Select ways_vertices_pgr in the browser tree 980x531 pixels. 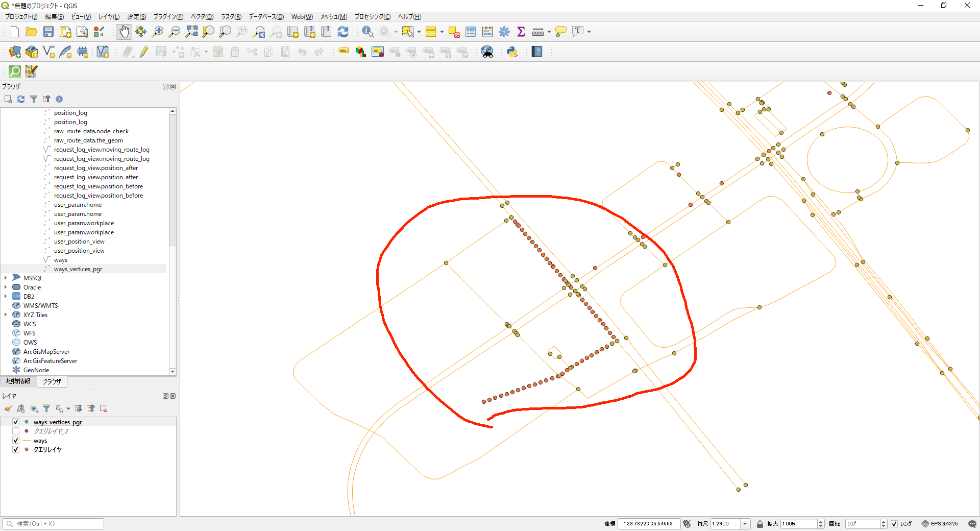[x=78, y=269]
